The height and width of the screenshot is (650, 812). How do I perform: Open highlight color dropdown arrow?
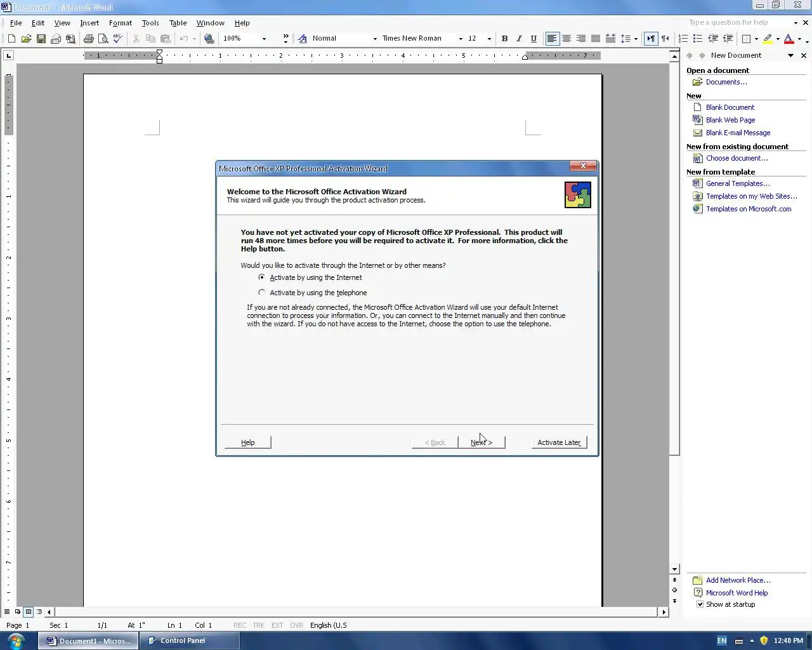point(778,39)
